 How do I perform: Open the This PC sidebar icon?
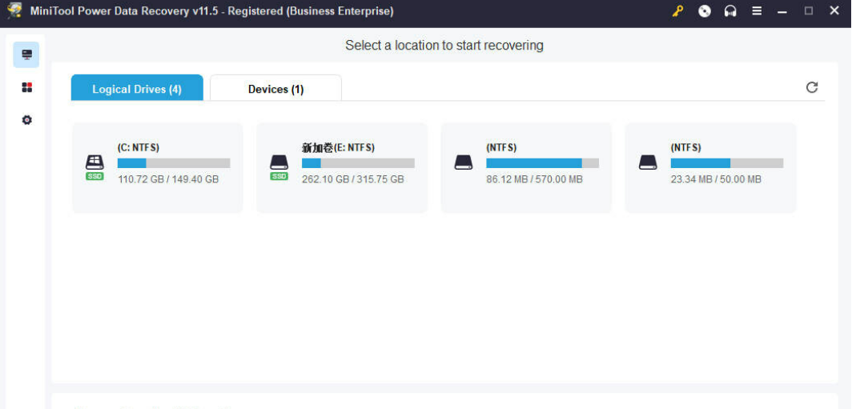coord(26,54)
